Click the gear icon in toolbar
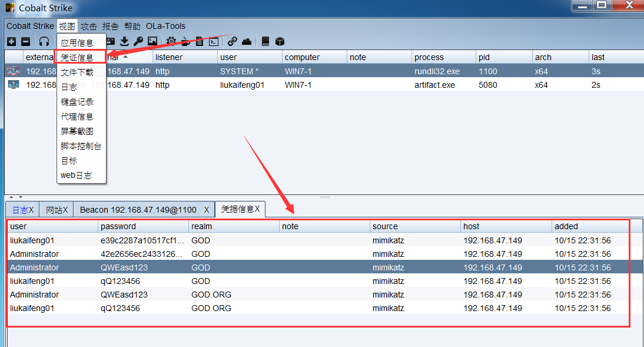This screenshot has height=347, width=644. 171,41
